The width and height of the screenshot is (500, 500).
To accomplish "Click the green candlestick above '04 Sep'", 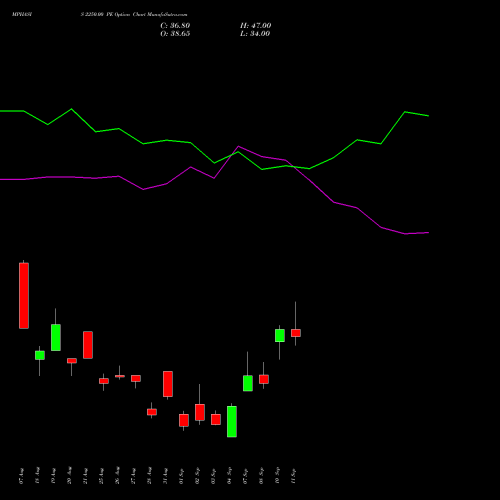I will pos(232,421).
